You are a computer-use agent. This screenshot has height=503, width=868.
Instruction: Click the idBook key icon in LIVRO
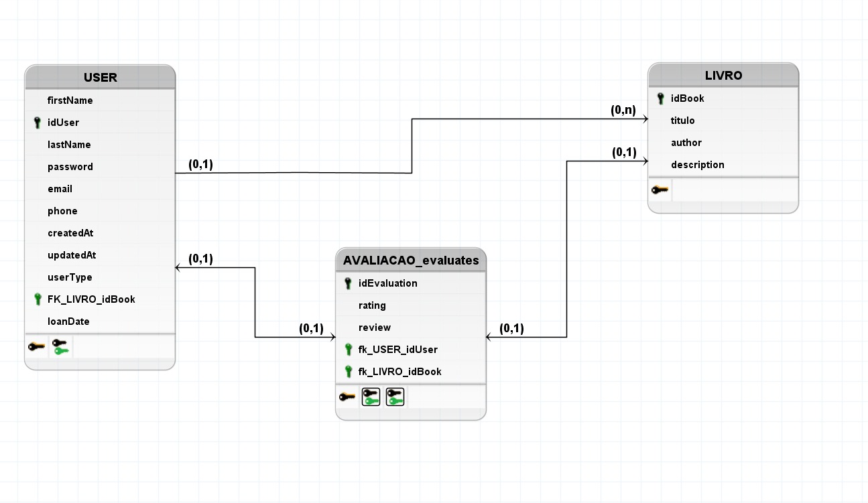point(661,98)
